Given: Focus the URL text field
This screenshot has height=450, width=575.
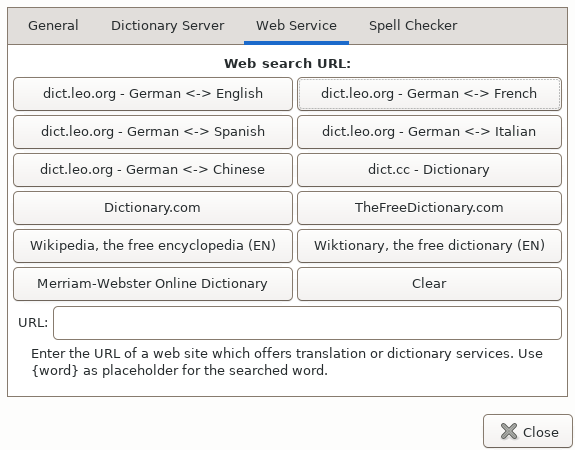Looking at the screenshot, I should point(307,323).
